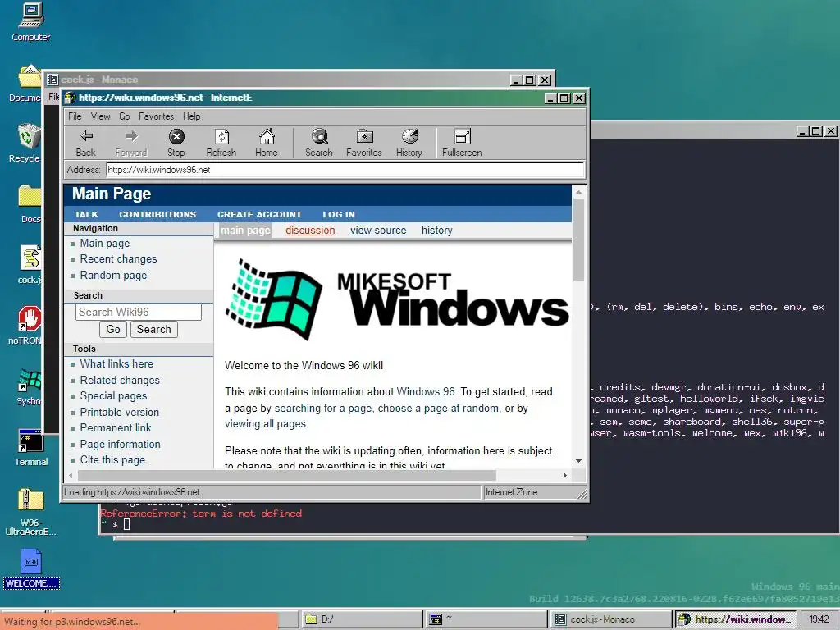
Task: Open Related changes in Tools
Action: tap(120, 381)
